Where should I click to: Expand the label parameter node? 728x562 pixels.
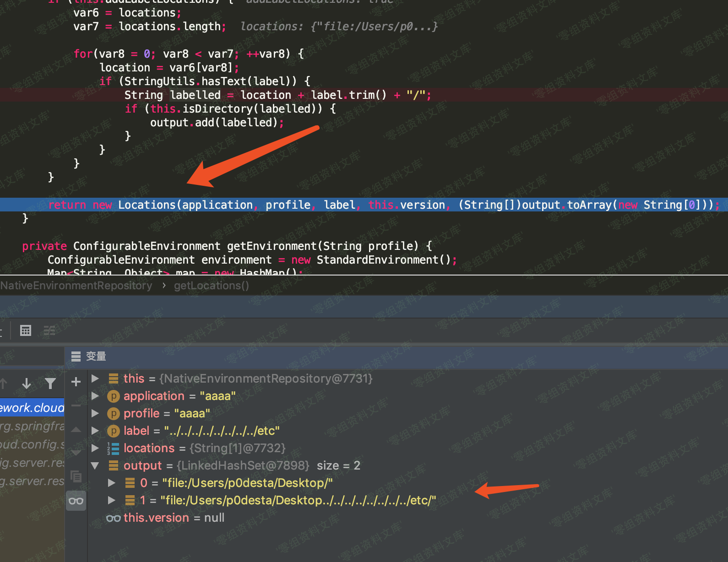[x=95, y=431]
